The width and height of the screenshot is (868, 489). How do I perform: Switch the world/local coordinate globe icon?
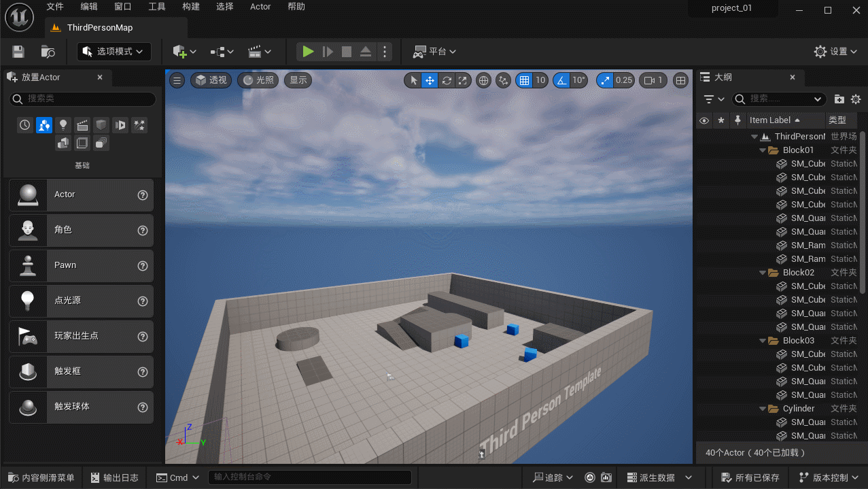[x=483, y=80]
